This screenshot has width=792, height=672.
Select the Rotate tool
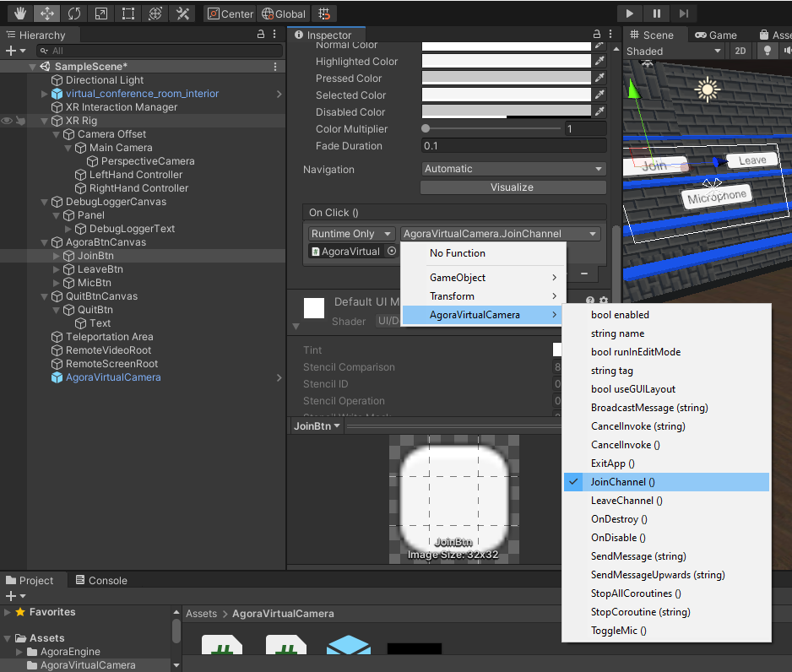pyautogui.click(x=74, y=14)
